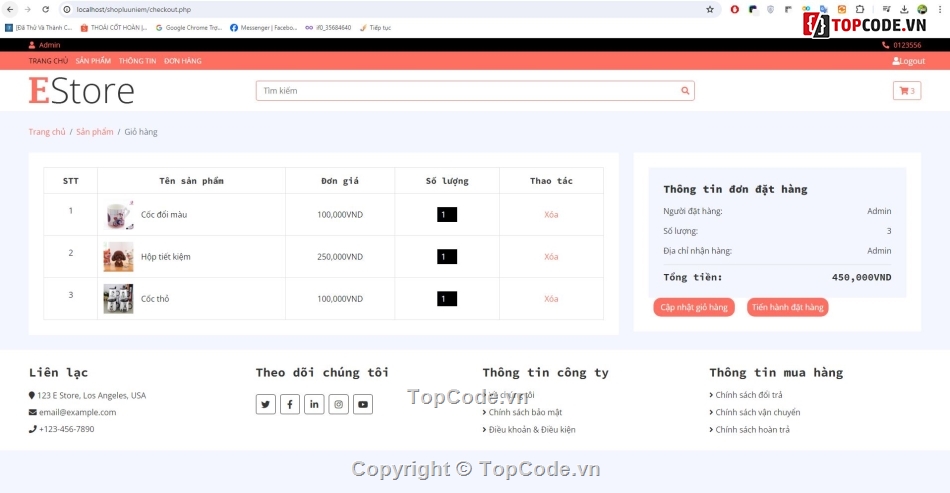Screen dimensions: 950x493
Task: Open the Facebook social icon
Action: tap(290, 404)
